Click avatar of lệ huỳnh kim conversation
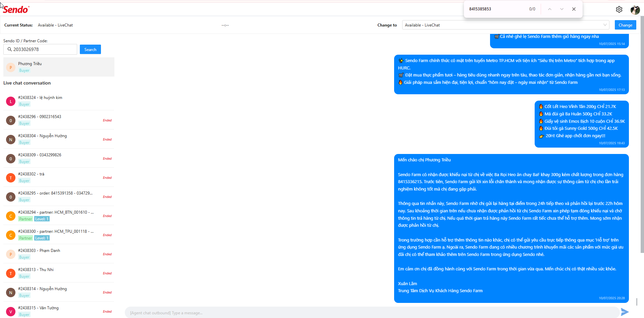The width and height of the screenshot is (644, 318). pos(11,101)
